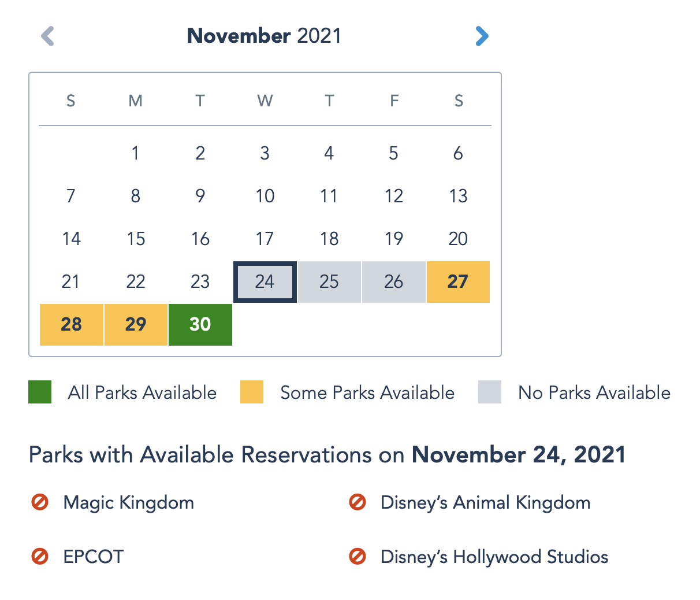700x600 pixels.
Task: Click unavailable icon beside Disney's Hollywood Studios
Action: click(x=358, y=556)
